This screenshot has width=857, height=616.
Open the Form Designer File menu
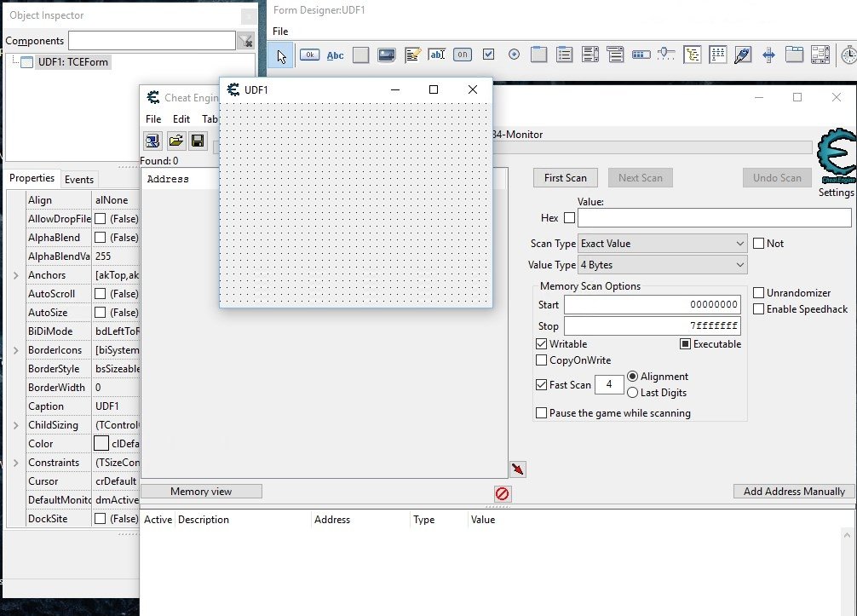(x=280, y=32)
